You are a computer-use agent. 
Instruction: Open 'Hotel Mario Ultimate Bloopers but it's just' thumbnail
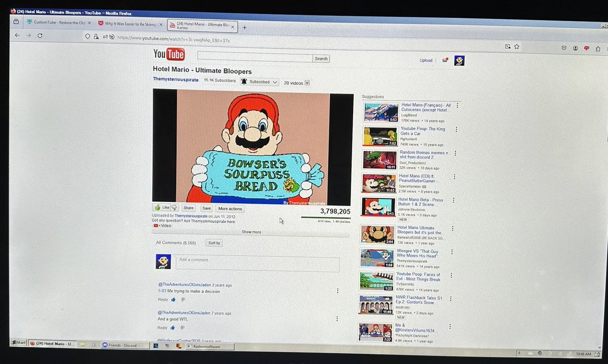coord(377,234)
